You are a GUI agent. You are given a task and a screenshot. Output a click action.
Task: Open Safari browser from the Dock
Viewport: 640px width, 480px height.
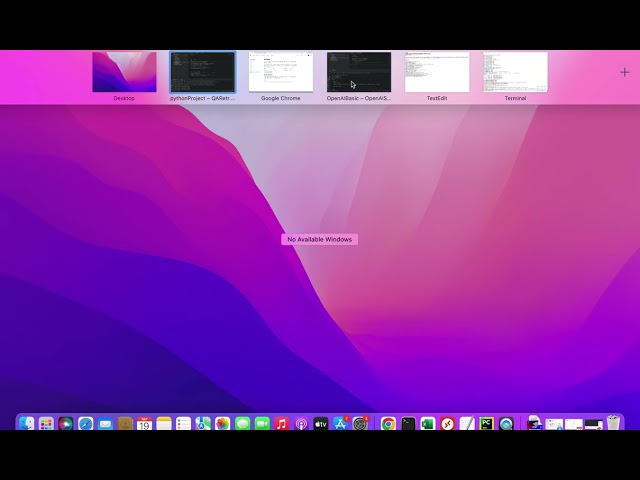coord(86,424)
